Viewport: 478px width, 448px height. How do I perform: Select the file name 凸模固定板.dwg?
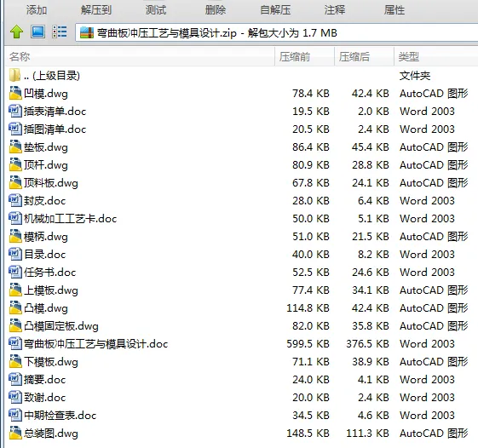(x=61, y=326)
